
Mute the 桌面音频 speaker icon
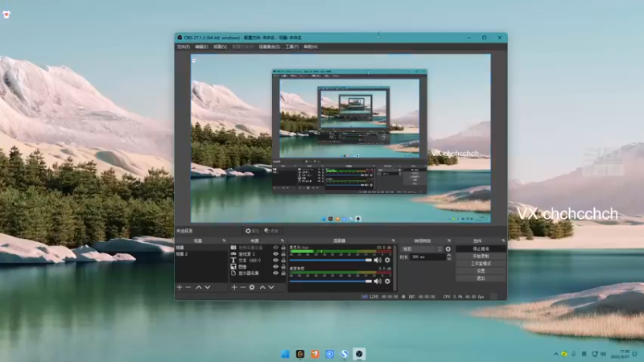click(378, 281)
